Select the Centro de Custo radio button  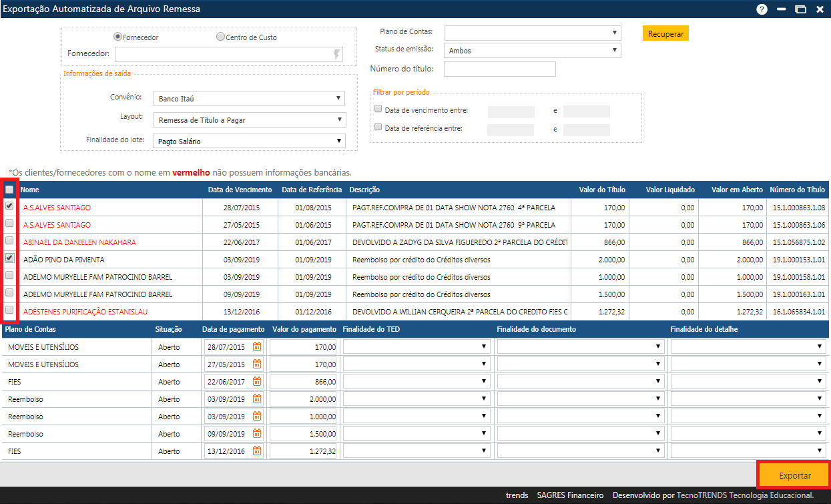[220, 37]
